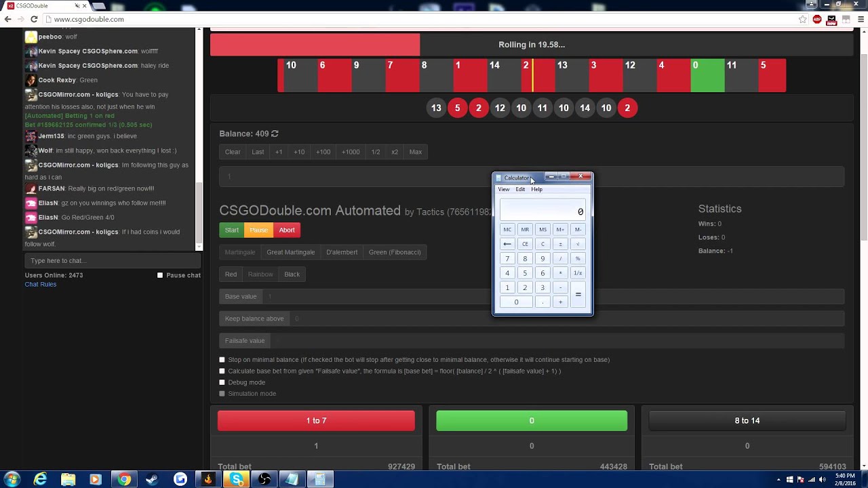Click Action Center flag tray icon

tap(800, 480)
